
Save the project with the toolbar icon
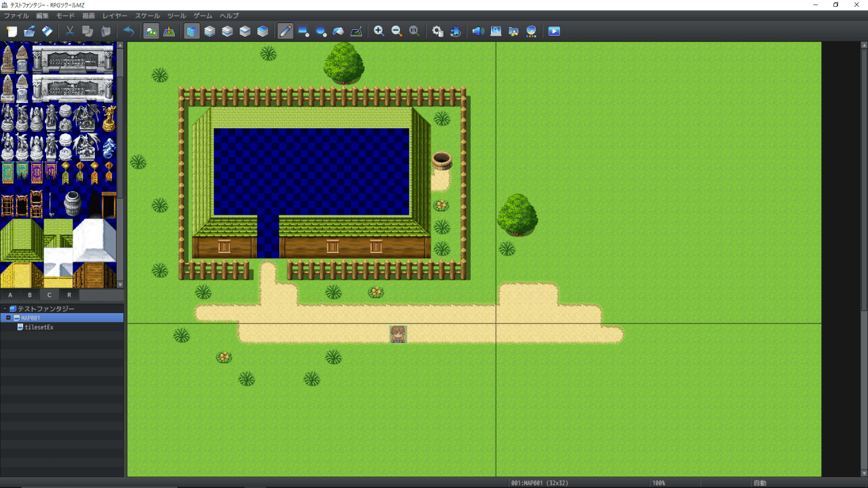pyautogui.click(x=47, y=31)
